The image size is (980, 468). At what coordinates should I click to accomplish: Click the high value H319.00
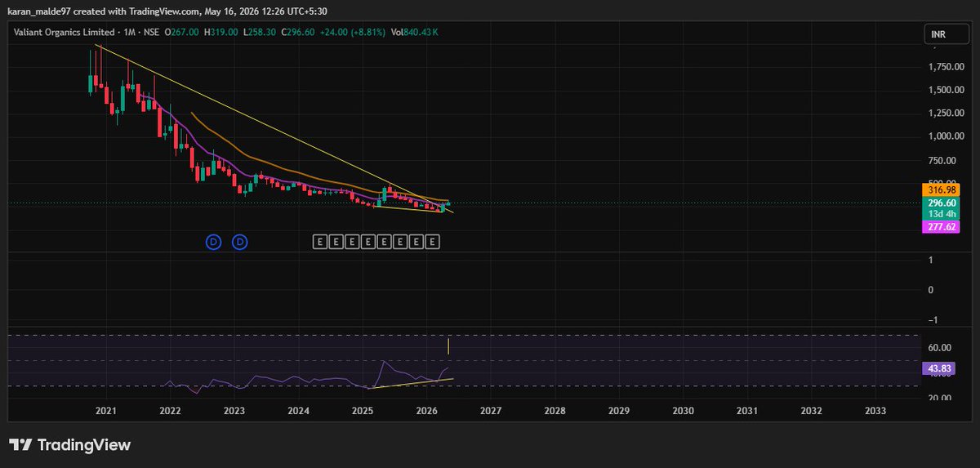coord(222,33)
